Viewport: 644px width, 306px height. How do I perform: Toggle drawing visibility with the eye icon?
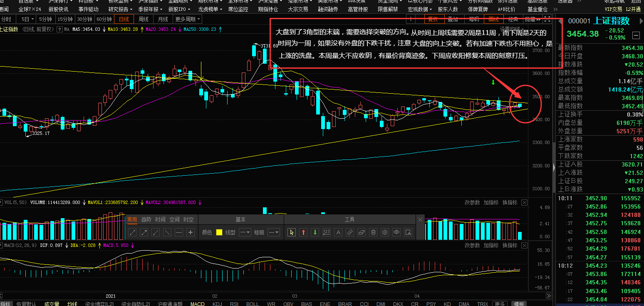coord(396,232)
